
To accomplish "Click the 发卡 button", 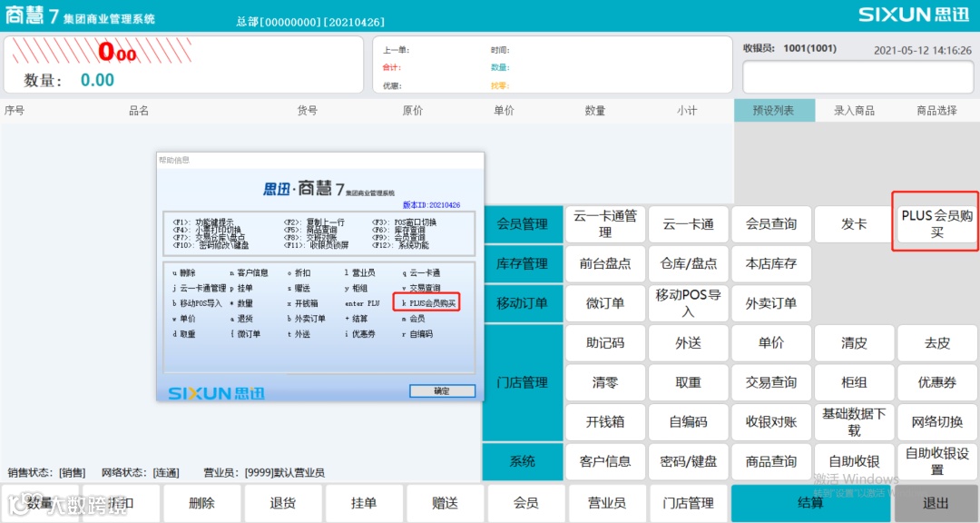I will (855, 224).
